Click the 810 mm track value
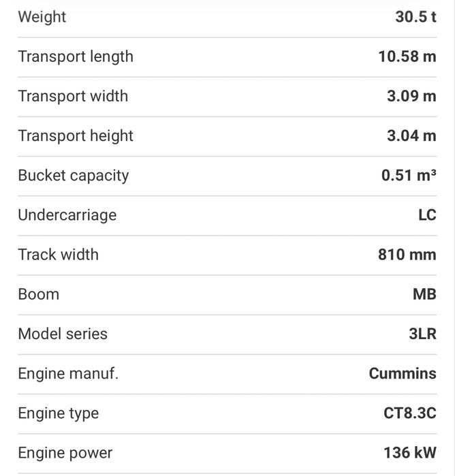455x476 pixels. [407, 255]
